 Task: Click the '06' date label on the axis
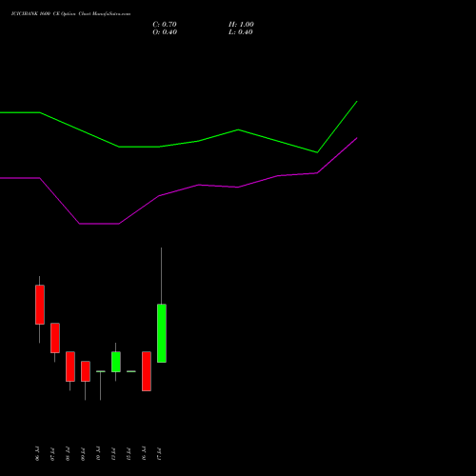tap(37, 454)
